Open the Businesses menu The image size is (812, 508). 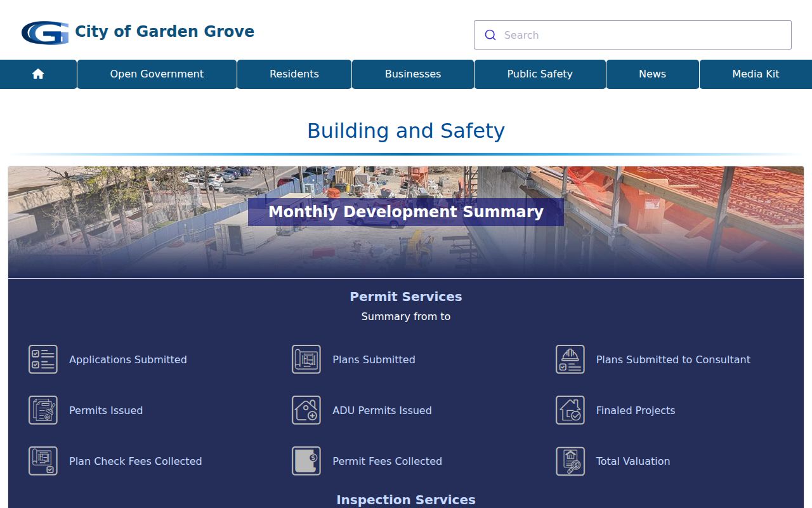pos(413,74)
